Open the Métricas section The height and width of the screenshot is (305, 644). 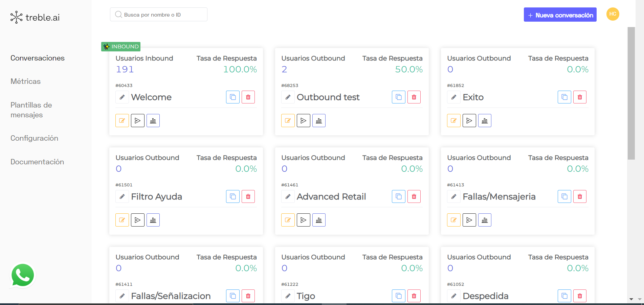pos(25,81)
